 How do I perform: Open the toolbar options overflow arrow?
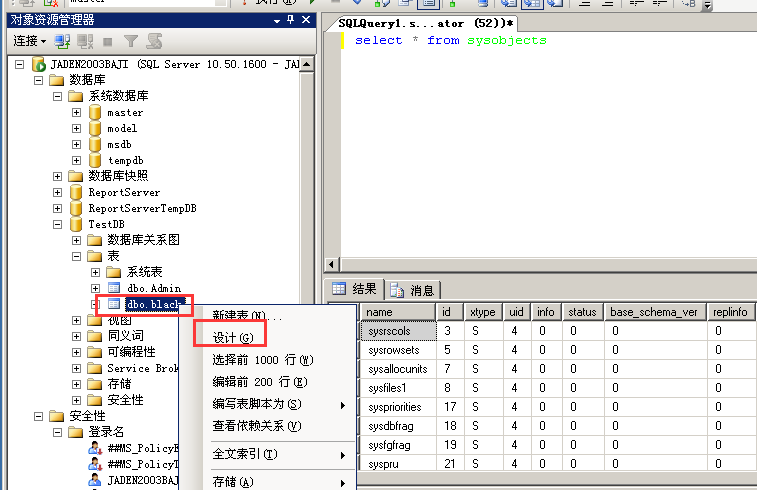tap(707, 5)
